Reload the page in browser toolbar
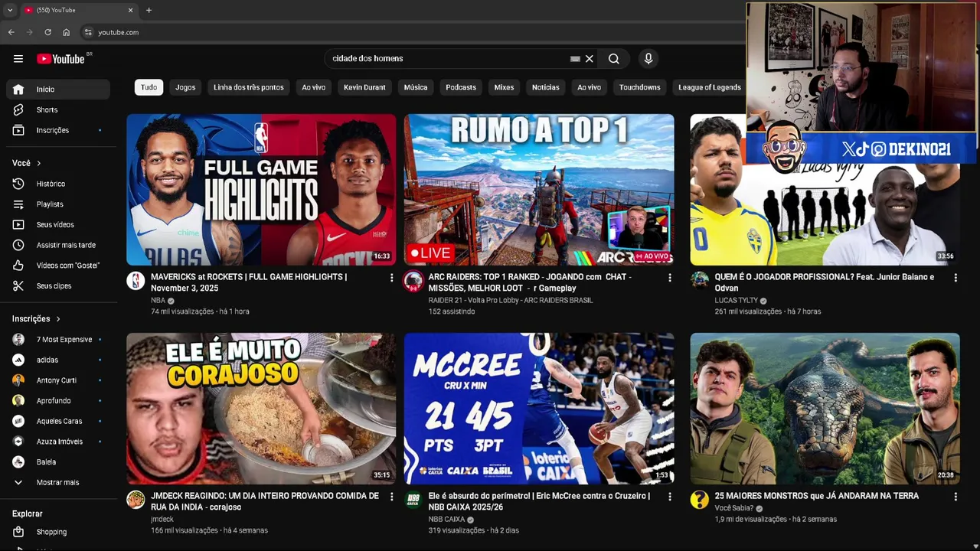Screen dimensions: 980x551 pyautogui.click(x=47, y=32)
